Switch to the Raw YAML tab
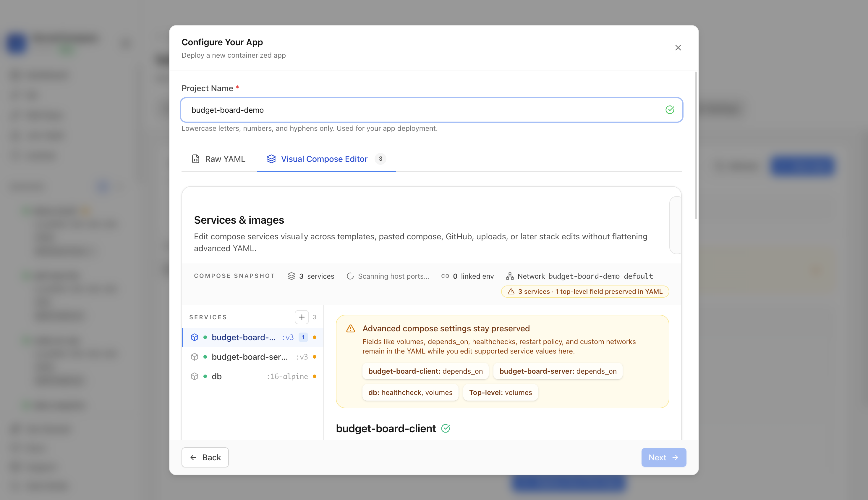 pos(218,159)
